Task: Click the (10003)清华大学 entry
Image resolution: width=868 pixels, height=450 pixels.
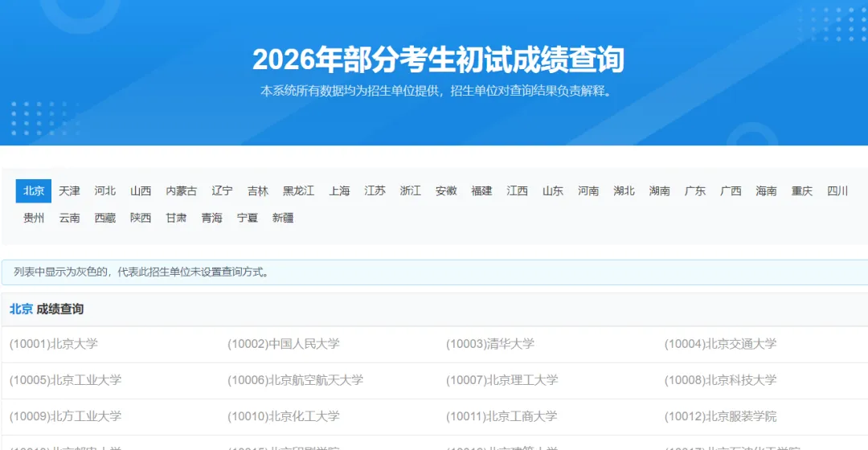Action: point(490,344)
